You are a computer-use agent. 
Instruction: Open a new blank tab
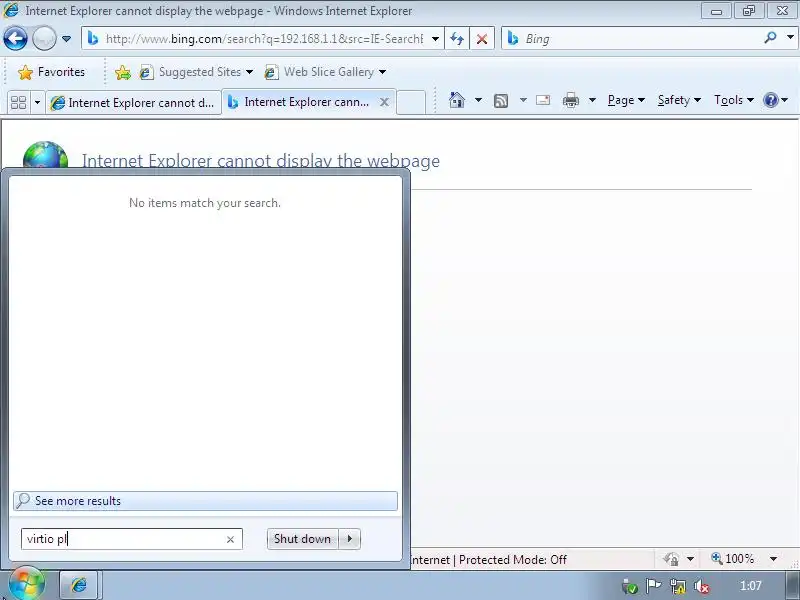pos(411,102)
